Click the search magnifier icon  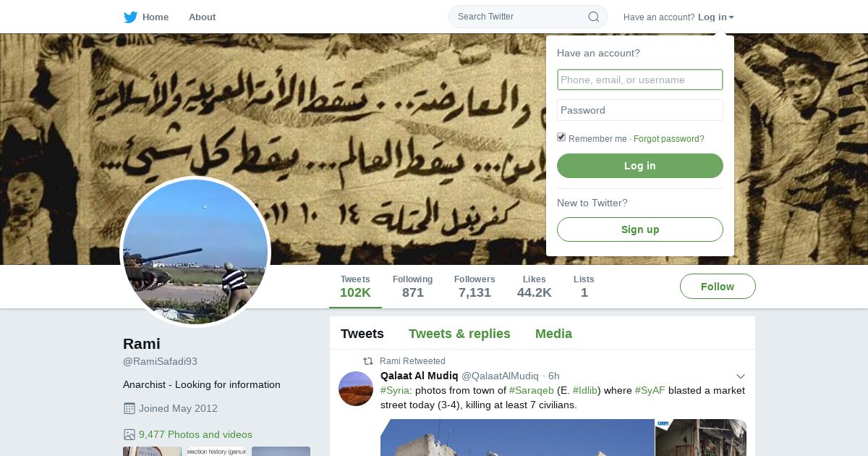tap(593, 17)
